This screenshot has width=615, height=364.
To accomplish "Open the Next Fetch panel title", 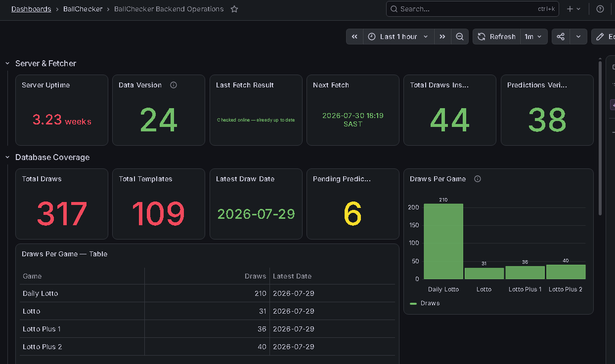I will [331, 85].
